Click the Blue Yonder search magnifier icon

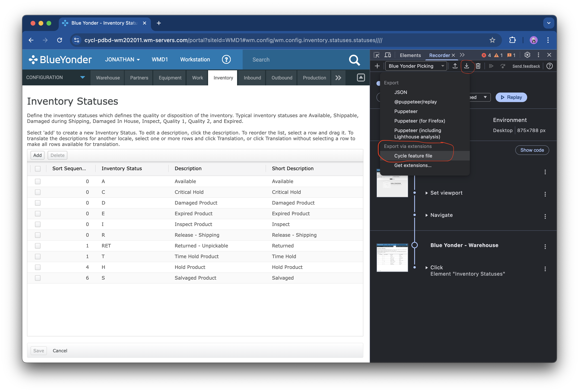[x=354, y=60]
